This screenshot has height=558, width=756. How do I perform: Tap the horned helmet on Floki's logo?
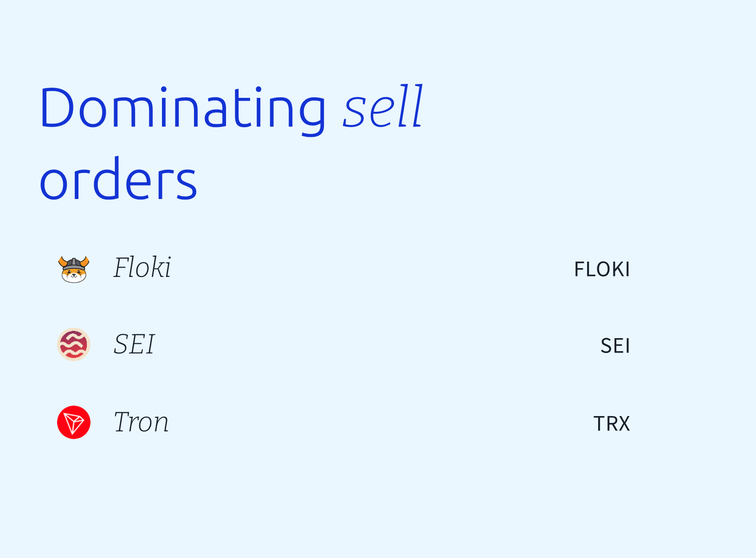pos(74,263)
